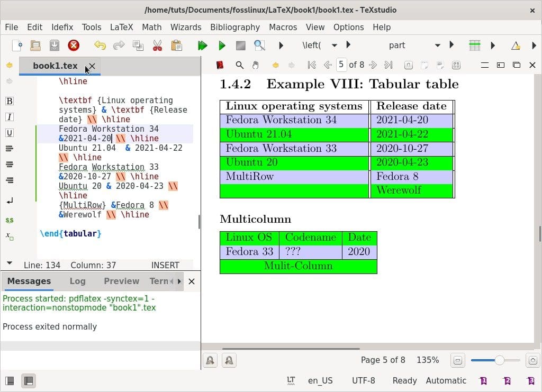The image size is (542, 392).
Task: Click the UTF-8 encoding status label
Action: [x=363, y=380]
